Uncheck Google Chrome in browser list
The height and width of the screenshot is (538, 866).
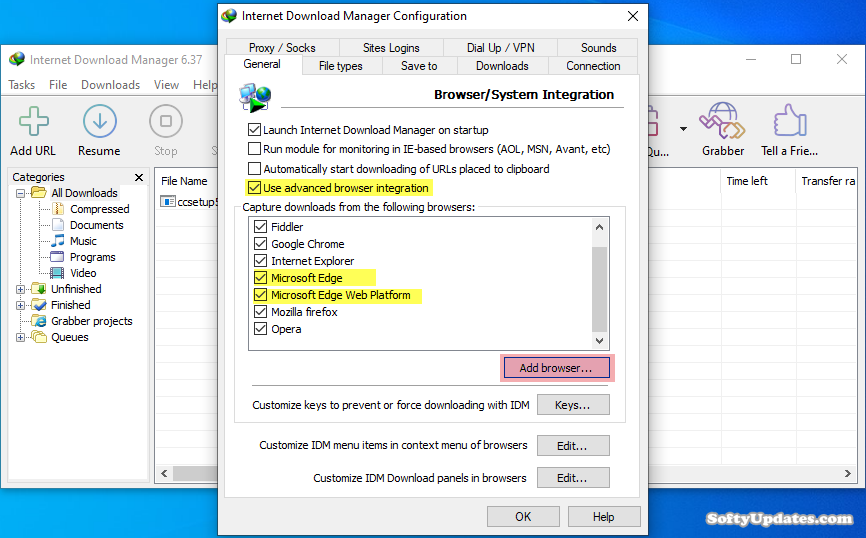[x=260, y=244]
